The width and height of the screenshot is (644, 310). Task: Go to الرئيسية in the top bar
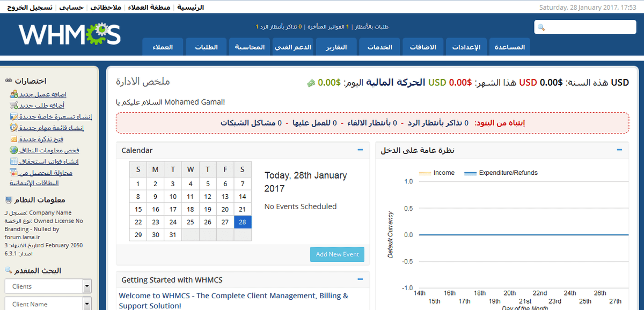[191, 8]
